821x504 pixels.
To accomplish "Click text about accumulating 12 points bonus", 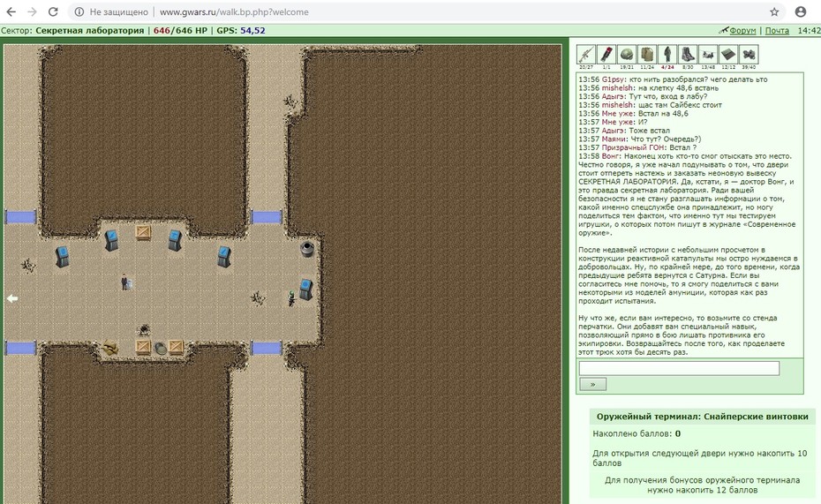I will (702, 485).
